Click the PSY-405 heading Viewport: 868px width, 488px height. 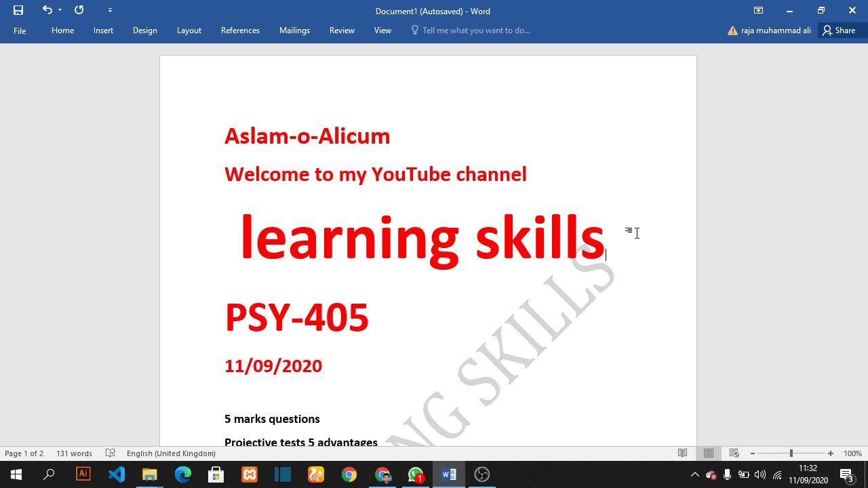297,317
